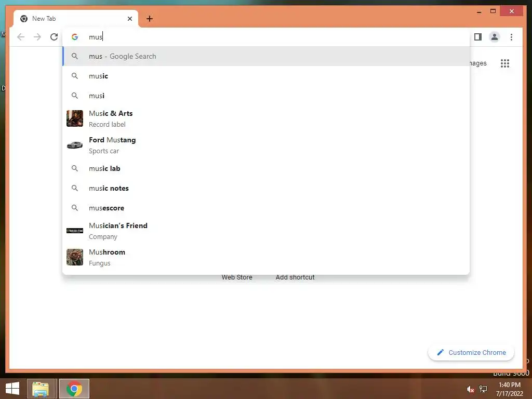Select the 'Music & Arts' record label suggestion
The width and height of the screenshot is (532, 399).
click(266, 119)
